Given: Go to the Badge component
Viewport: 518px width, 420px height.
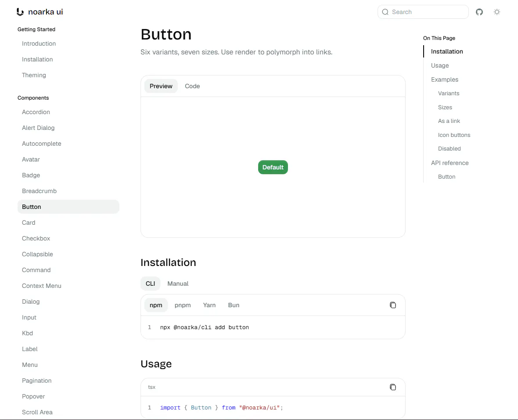Looking at the screenshot, I should point(31,176).
